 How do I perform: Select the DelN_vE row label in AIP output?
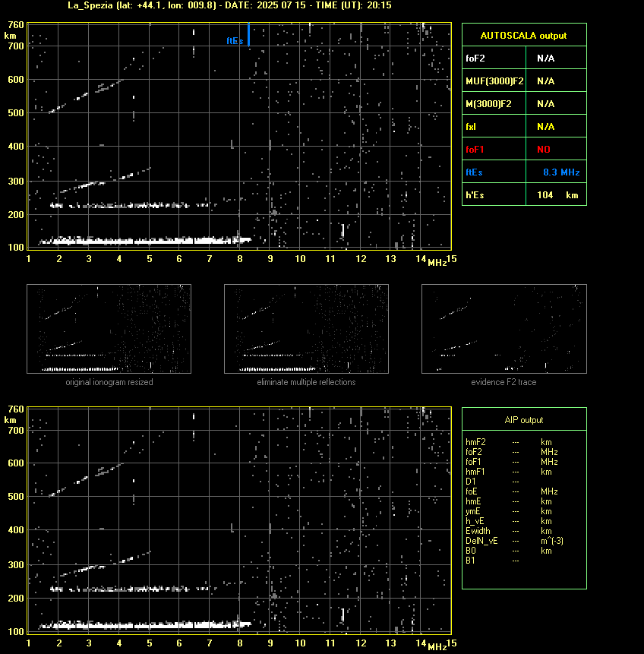coord(481,541)
